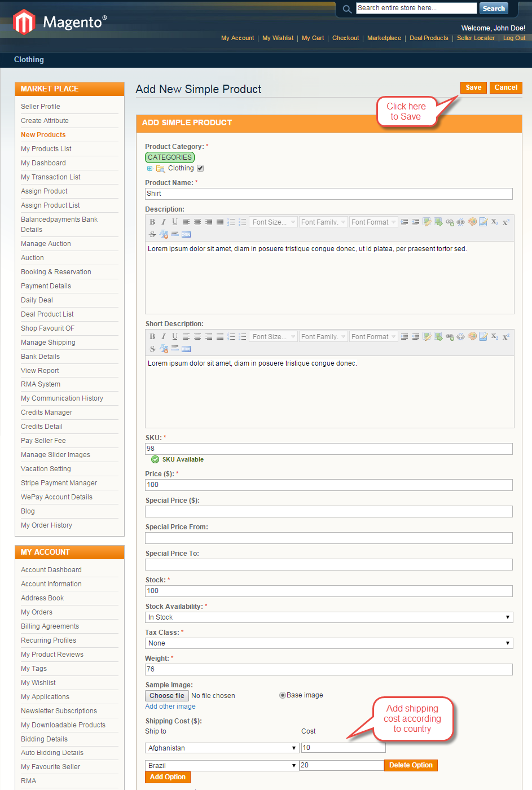The image size is (532, 790).
Task: Apply superscript in Short Description editor
Action: pyautogui.click(x=506, y=337)
